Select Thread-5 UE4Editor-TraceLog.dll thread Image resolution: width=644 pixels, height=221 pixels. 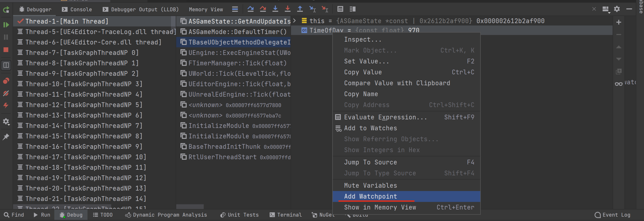click(x=94, y=32)
